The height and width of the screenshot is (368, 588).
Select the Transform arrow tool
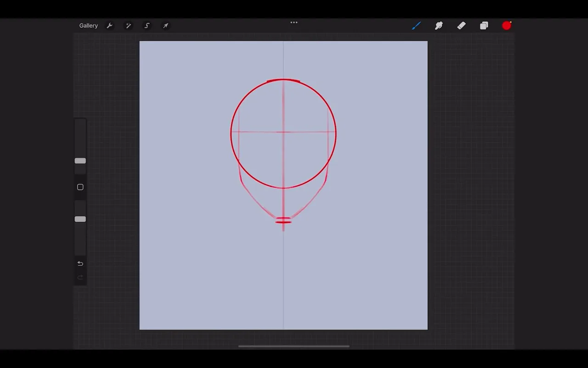(x=166, y=26)
